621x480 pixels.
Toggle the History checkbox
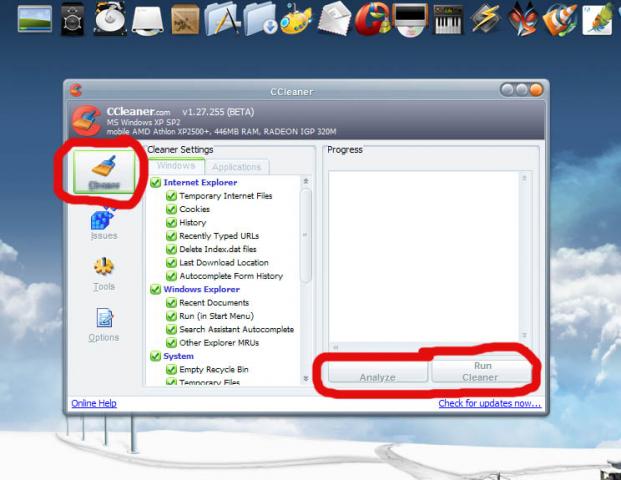(x=171, y=223)
